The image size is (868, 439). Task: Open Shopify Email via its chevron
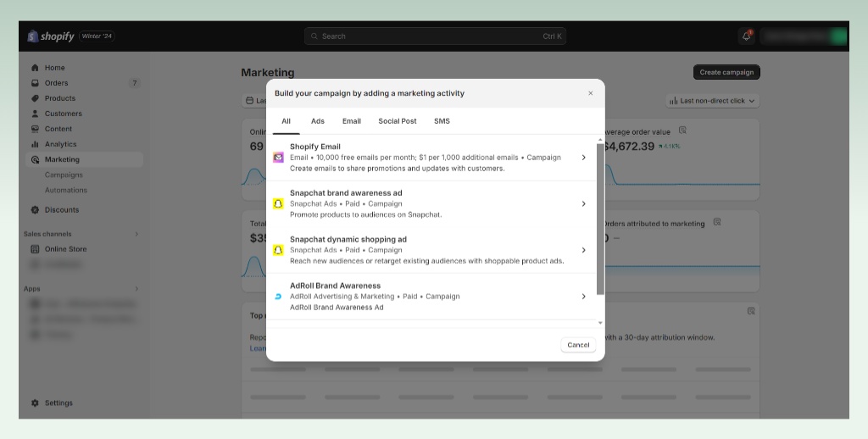[x=583, y=158]
